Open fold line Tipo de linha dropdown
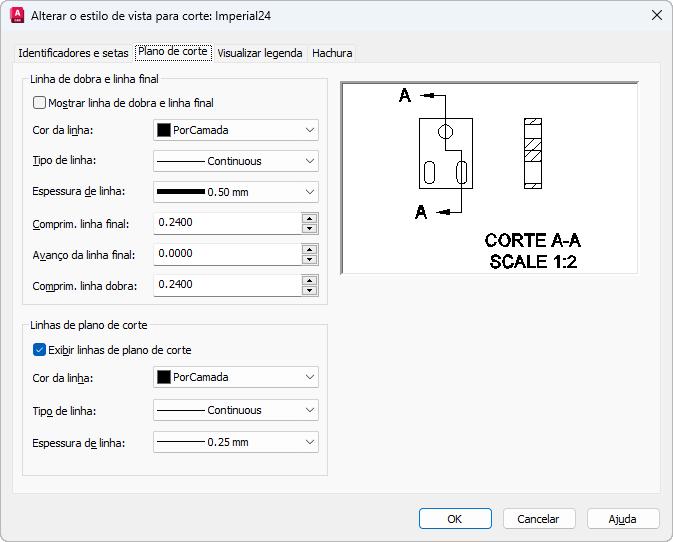 click(x=235, y=161)
